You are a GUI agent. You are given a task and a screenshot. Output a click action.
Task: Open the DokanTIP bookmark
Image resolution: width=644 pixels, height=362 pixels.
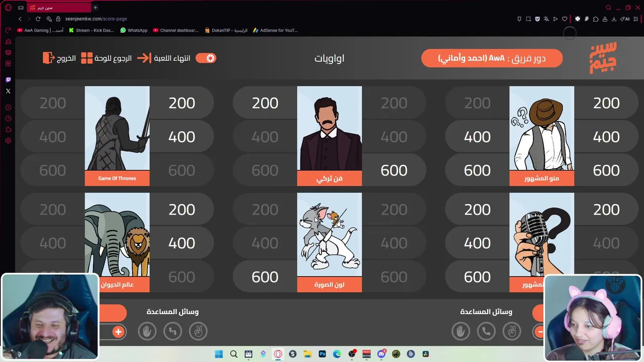pos(226,30)
